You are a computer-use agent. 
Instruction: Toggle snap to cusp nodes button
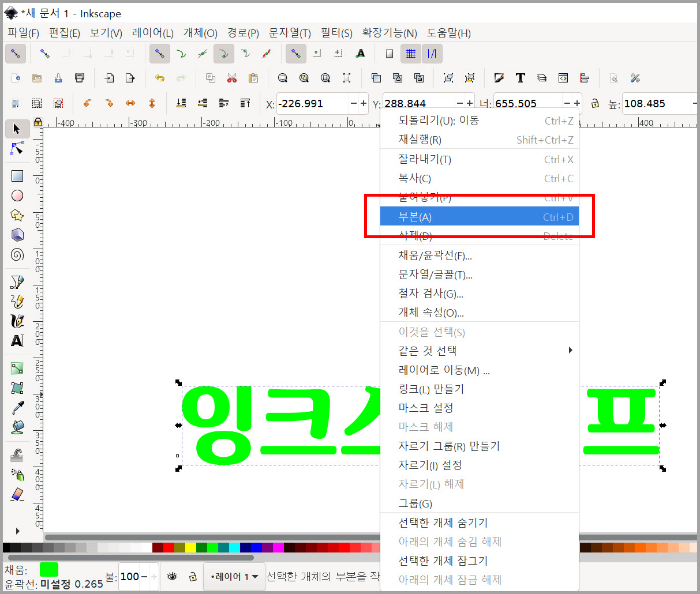coord(223,54)
